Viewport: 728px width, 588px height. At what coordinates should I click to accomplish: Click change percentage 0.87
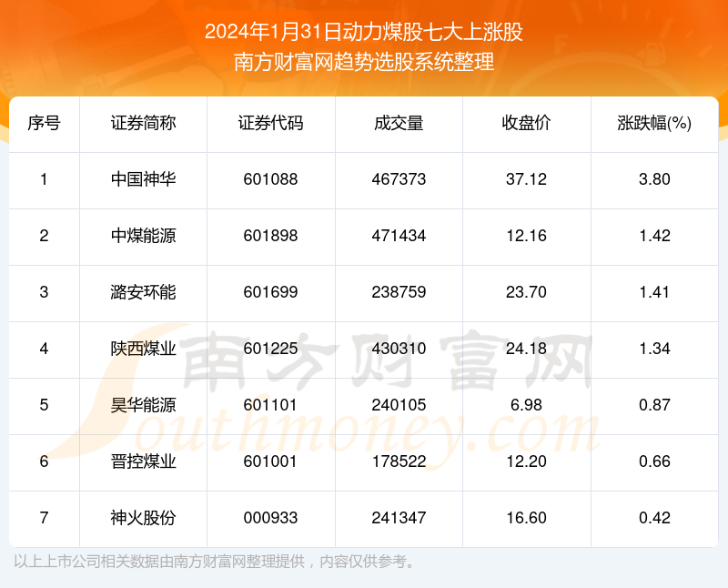coord(654,405)
